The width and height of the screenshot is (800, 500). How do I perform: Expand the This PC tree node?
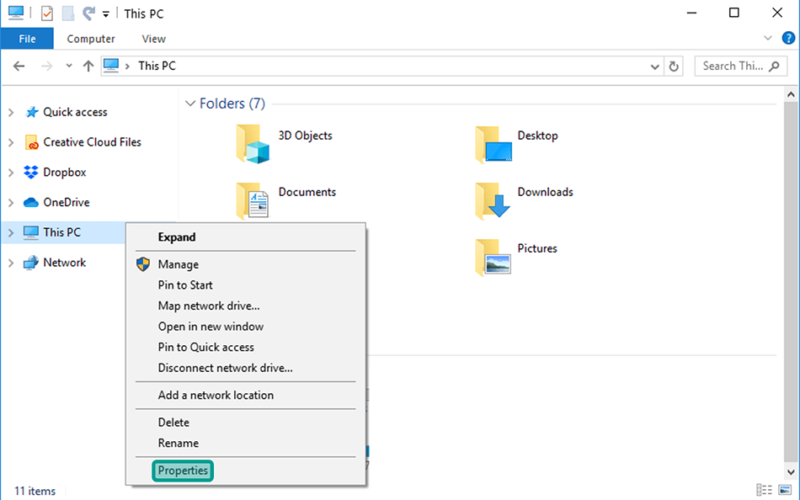pos(11,233)
